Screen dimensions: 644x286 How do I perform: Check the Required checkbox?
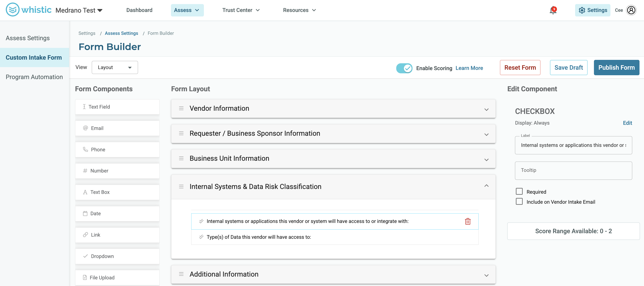(519, 192)
